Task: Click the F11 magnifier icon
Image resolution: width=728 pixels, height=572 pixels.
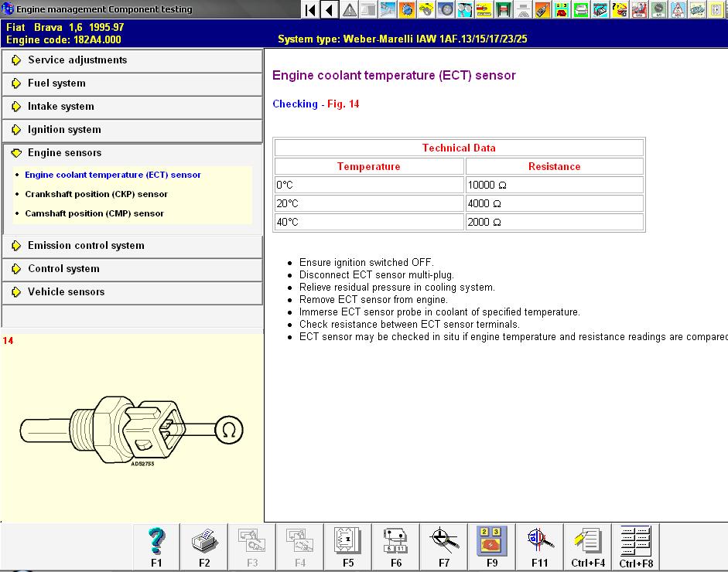Action: pos(540,546)
